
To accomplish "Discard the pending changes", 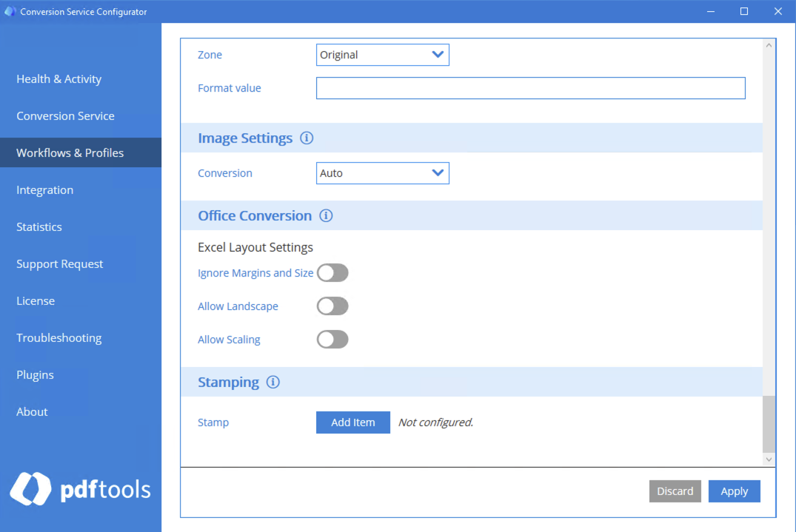I will click(675, 491).
